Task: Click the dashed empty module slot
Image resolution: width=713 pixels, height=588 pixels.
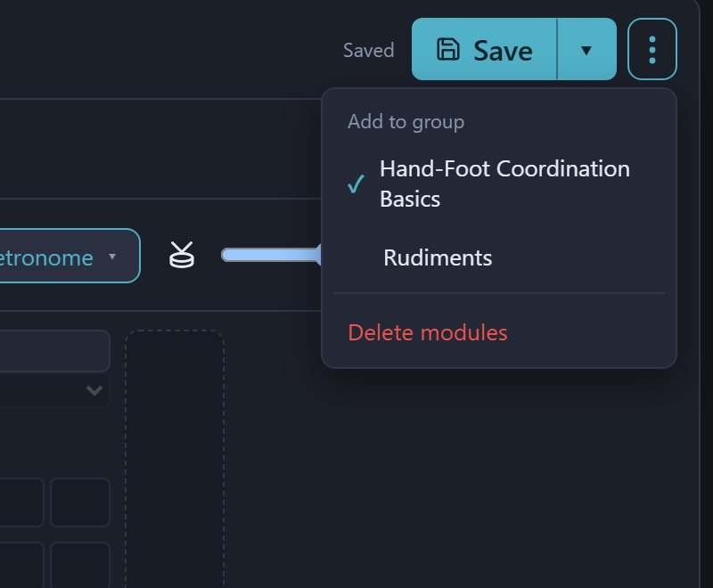Action: 175,459
